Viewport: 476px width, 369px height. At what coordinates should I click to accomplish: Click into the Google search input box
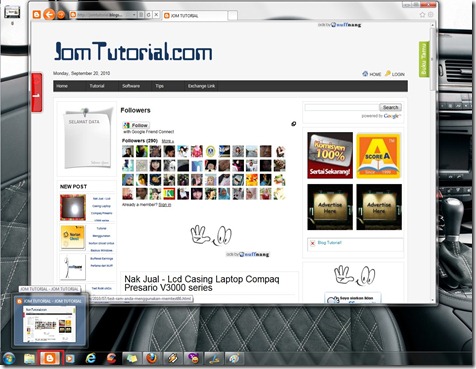342,107
